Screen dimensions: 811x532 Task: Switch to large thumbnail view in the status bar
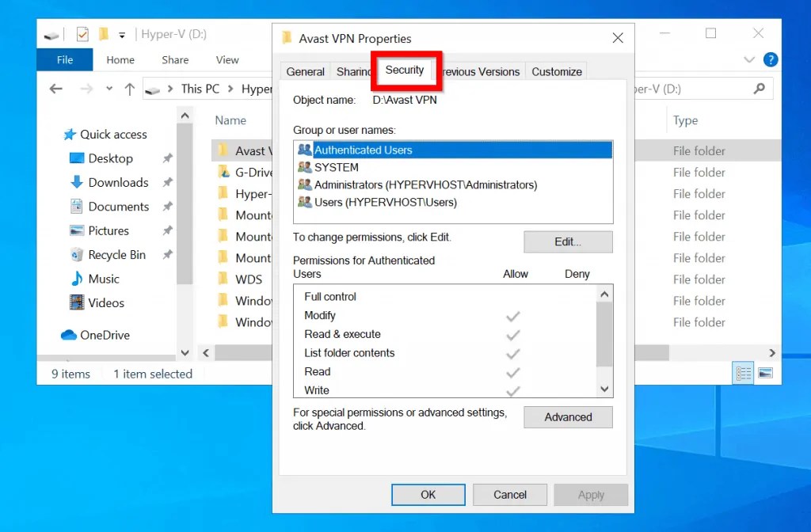tap(765, 373)
